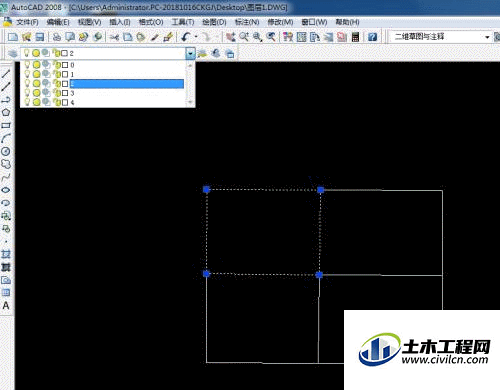Click the layer list scrollbar
The height and width of the screenshot is (390, 500).
pyautogui.click(x=190, y=84)
